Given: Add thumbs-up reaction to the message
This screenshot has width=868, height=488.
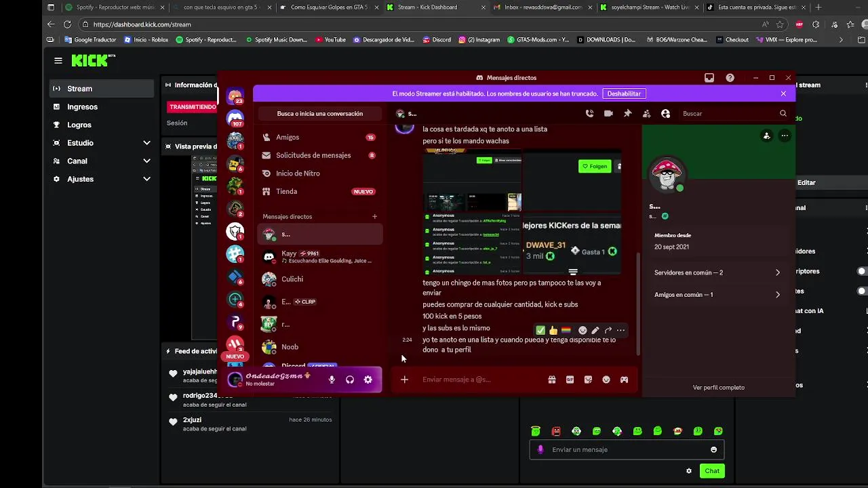Looking at the screenshot, I should coord(553,330).
